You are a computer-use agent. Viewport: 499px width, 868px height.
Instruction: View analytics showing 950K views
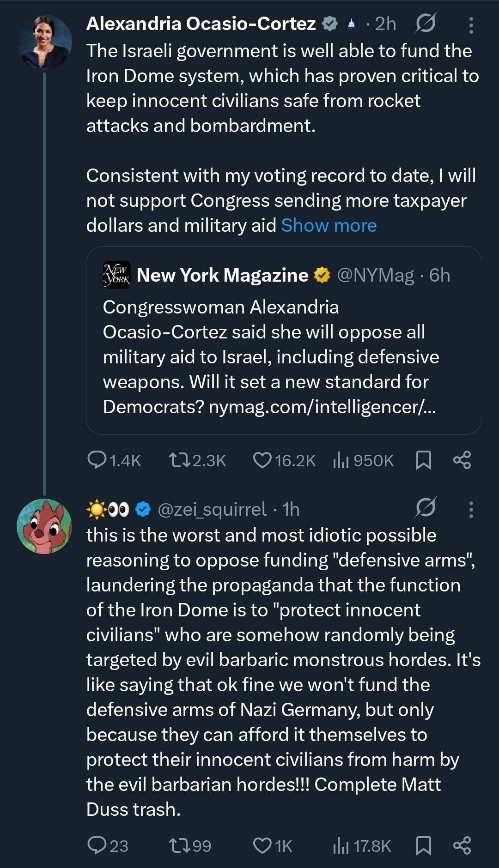click(341, 460)
